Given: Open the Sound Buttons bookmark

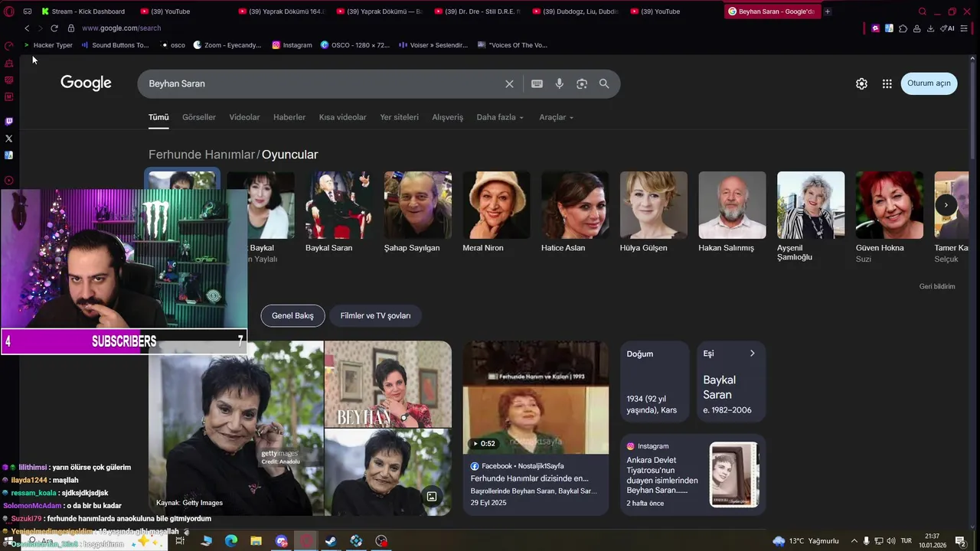Looking at the screenshot, I should coord(115,45).
